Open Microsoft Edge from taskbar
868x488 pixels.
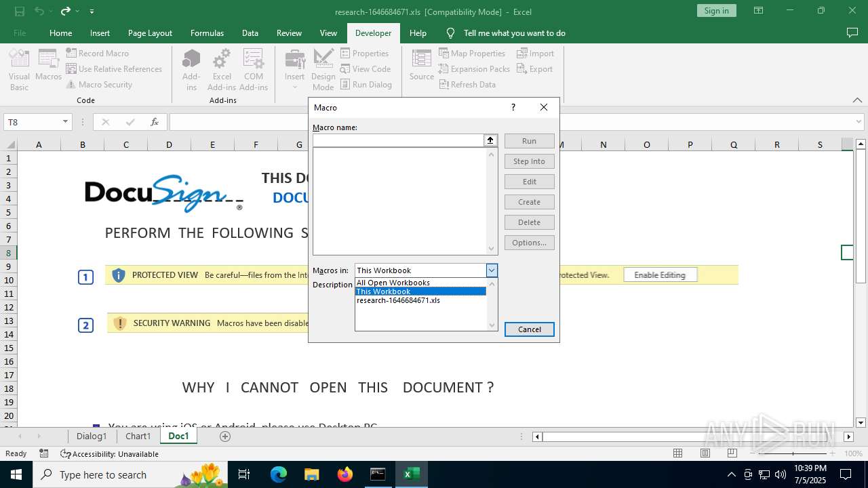coord(279,474)
